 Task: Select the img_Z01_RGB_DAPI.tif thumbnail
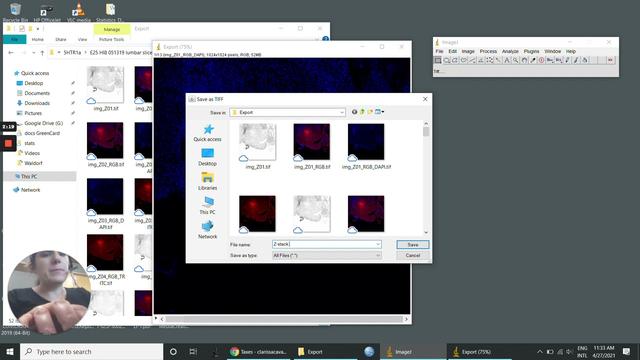click(x=366, y=146)
